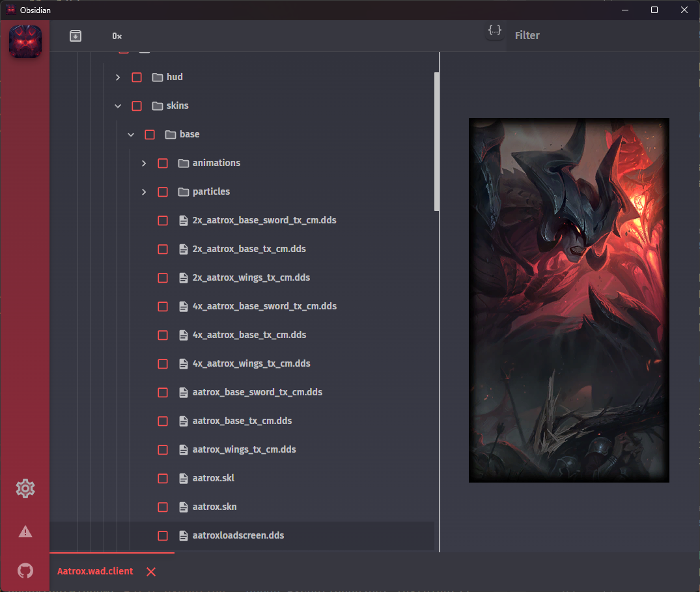
Task: Click file icon of aatrox_base_sword_tx_cm.dds
Action: [183, 393]
